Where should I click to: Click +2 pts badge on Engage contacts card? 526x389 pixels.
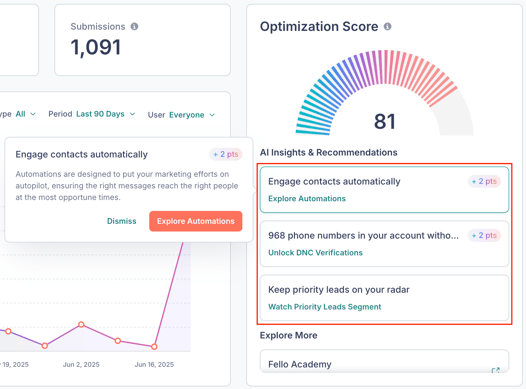(x=484, y=181)
